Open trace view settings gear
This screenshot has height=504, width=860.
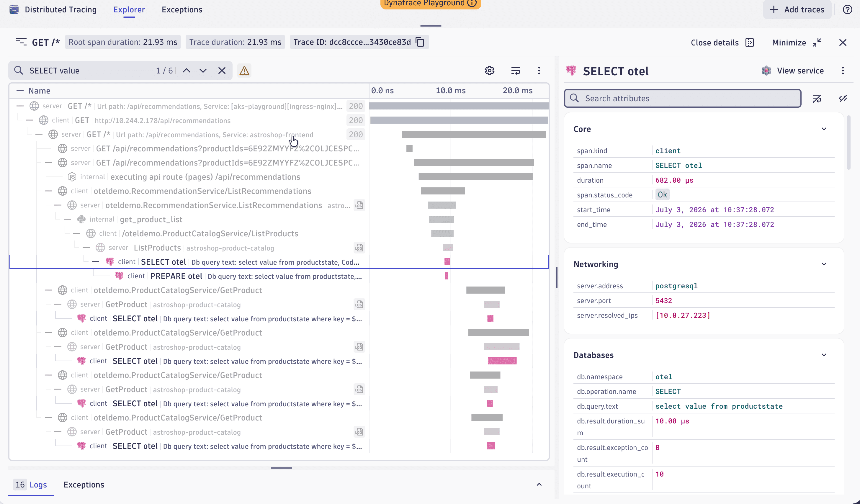point(489,71)
